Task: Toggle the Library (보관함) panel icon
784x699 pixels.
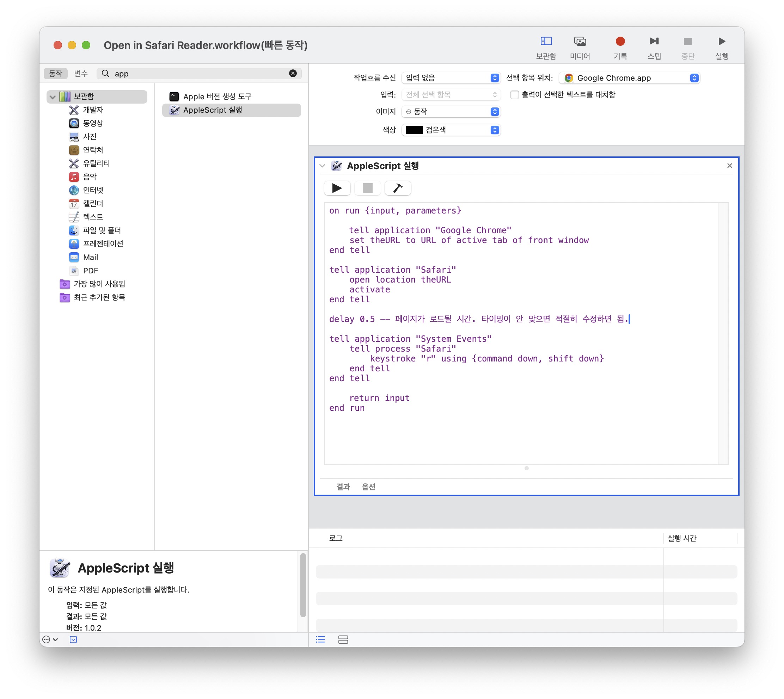Action: click(546, 42)
